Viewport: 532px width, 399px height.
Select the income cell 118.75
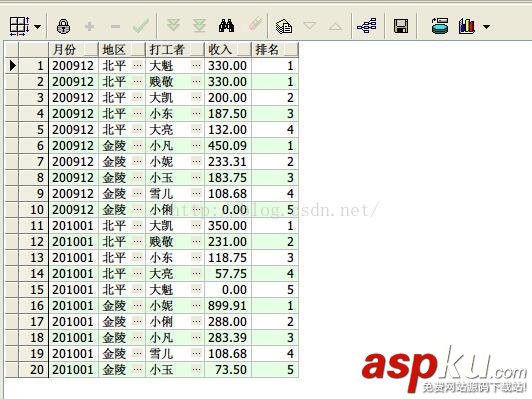[x=228, y=258]
